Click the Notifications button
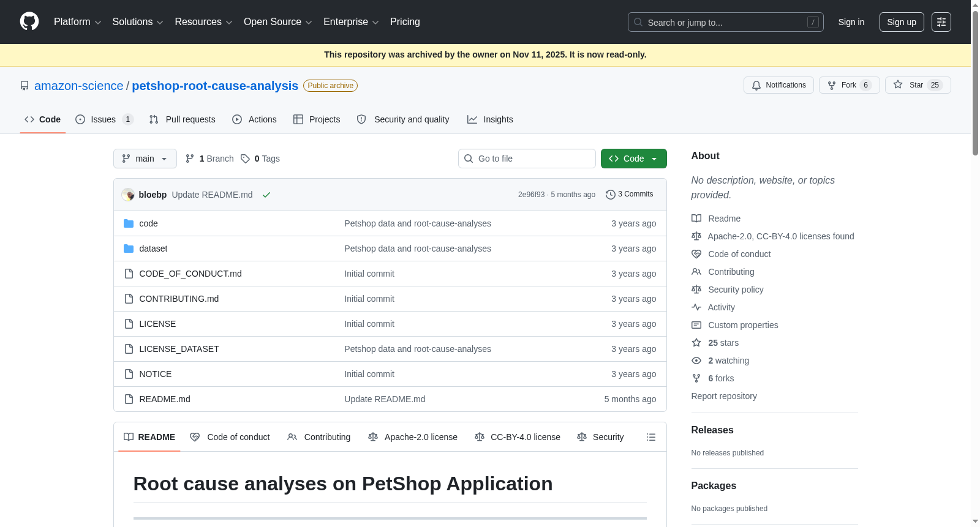The height and width of the screenshot is (527, 980). click(778, 85)
